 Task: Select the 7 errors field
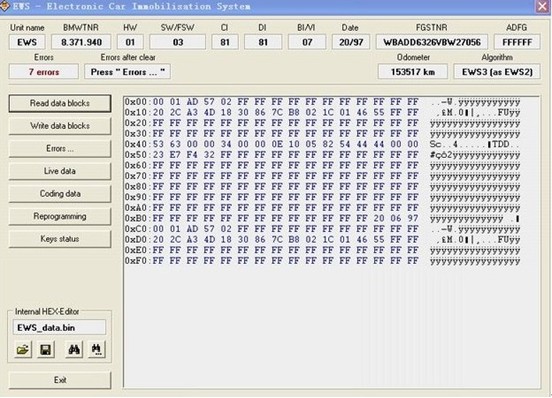(44, 72)
